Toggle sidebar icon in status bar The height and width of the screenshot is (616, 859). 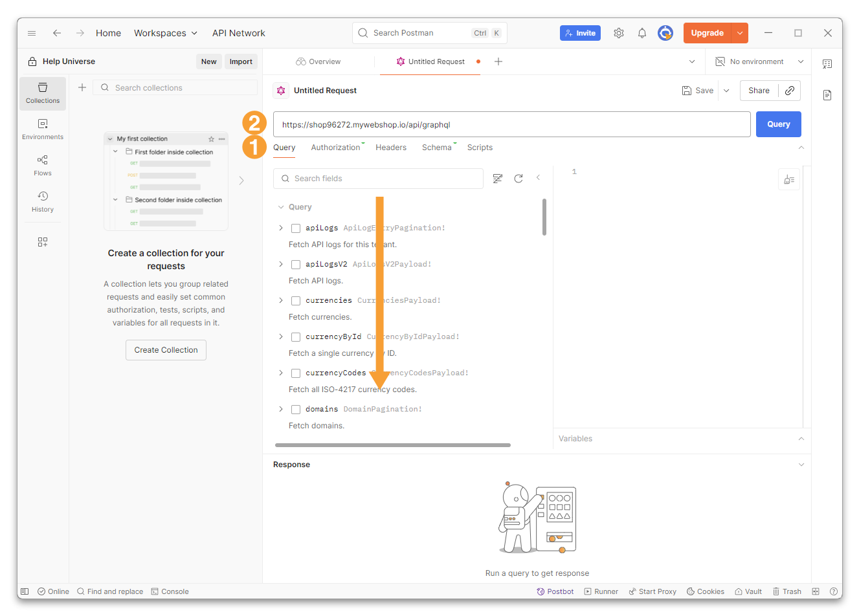(25, 591)
